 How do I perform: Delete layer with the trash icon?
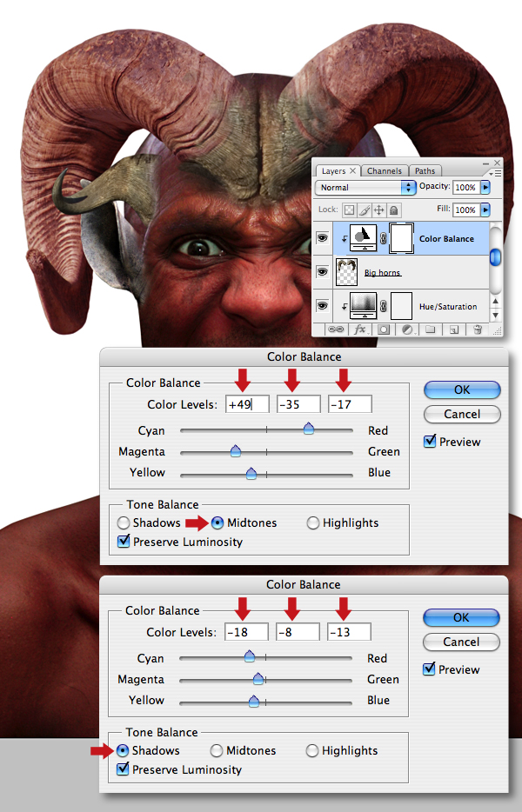pos(478,329)
